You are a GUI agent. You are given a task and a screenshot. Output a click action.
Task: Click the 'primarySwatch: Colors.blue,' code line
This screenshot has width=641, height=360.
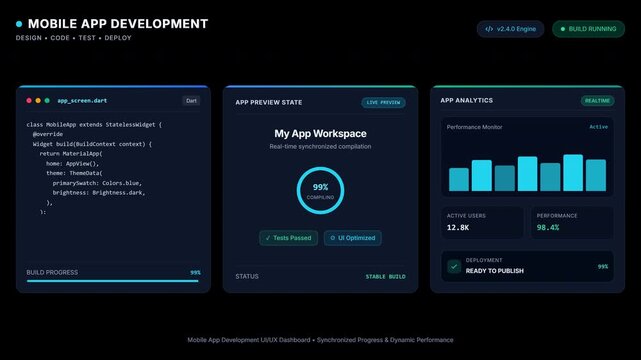(97, 183)
